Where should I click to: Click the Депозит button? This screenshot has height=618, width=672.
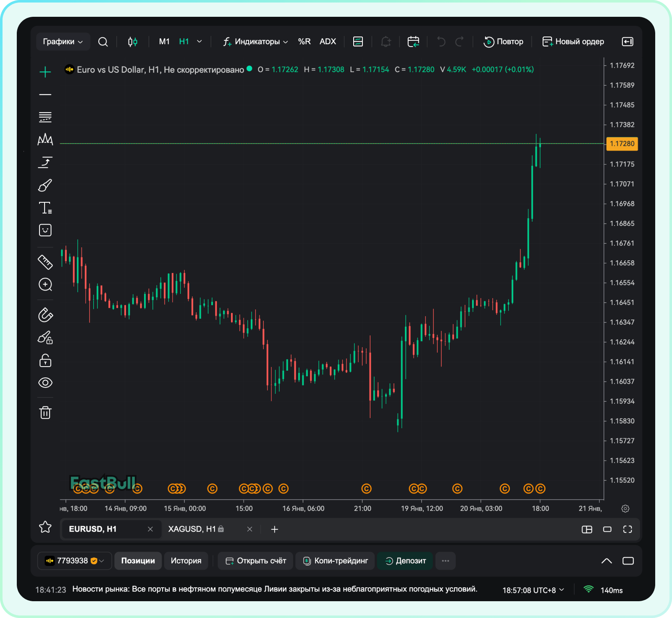(x=405, y=561)
